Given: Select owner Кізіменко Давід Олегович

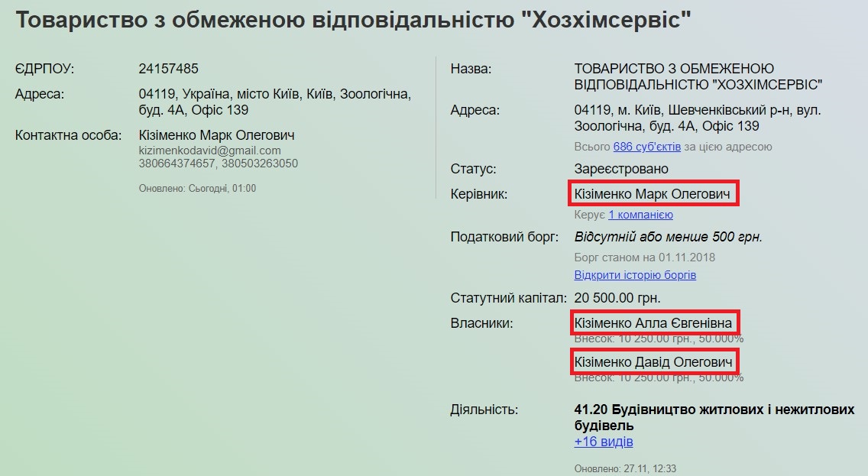Looking at the screenshot, I should pyautogui.click(x=653, y=361).
